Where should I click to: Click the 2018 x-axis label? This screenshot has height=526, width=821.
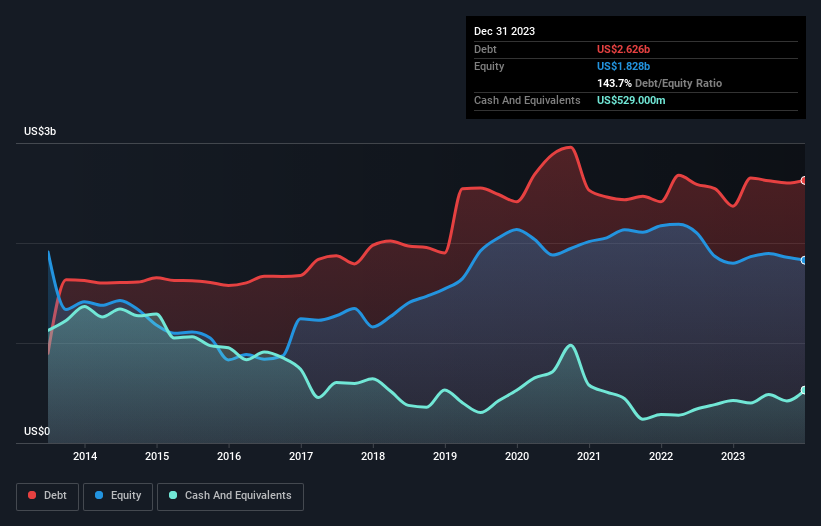click(373, 456)
